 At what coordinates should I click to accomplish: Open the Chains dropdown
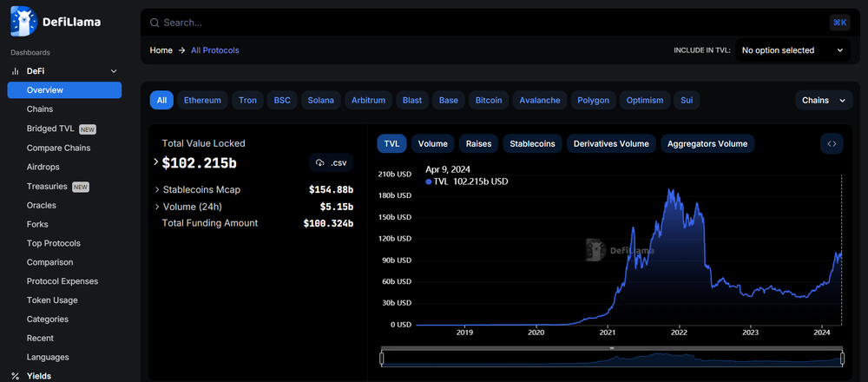[824, 100]
